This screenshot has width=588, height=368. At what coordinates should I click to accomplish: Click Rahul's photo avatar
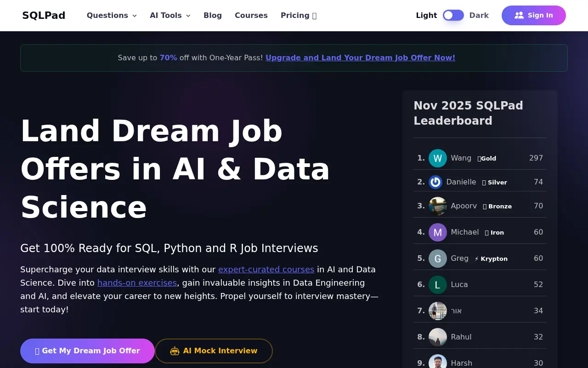438,337
